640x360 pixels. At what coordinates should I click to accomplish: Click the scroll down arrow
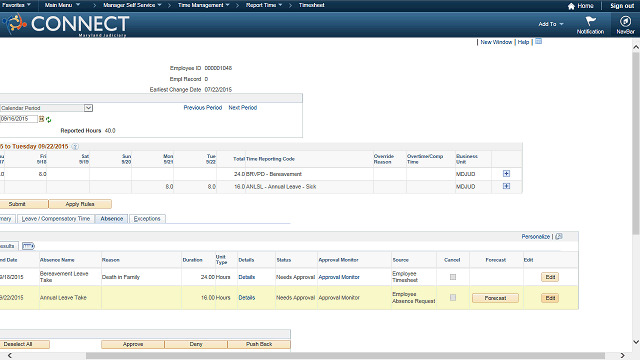tap(636, 342)
